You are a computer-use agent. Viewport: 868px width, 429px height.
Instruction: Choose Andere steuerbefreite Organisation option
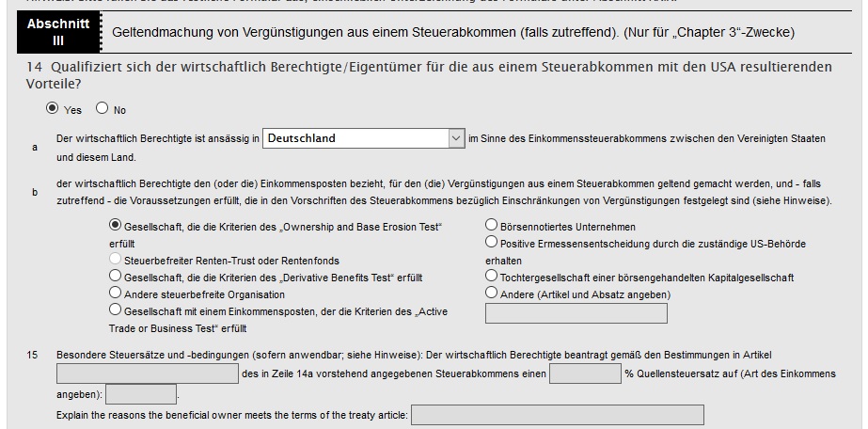115,293
